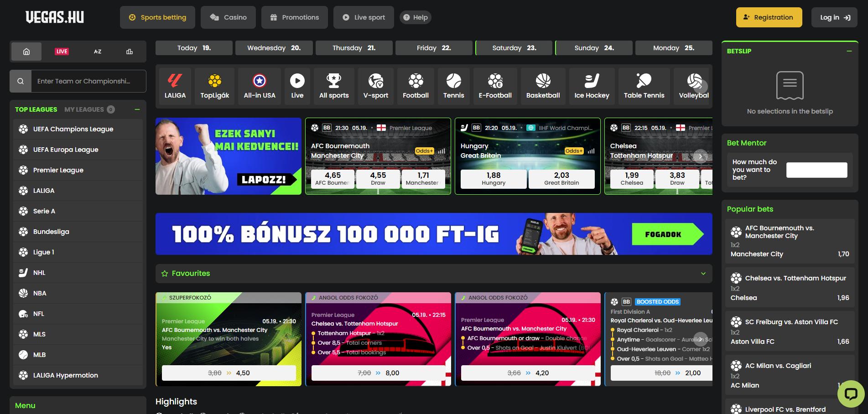Switch to TOP LEAGUES tab

36,109
